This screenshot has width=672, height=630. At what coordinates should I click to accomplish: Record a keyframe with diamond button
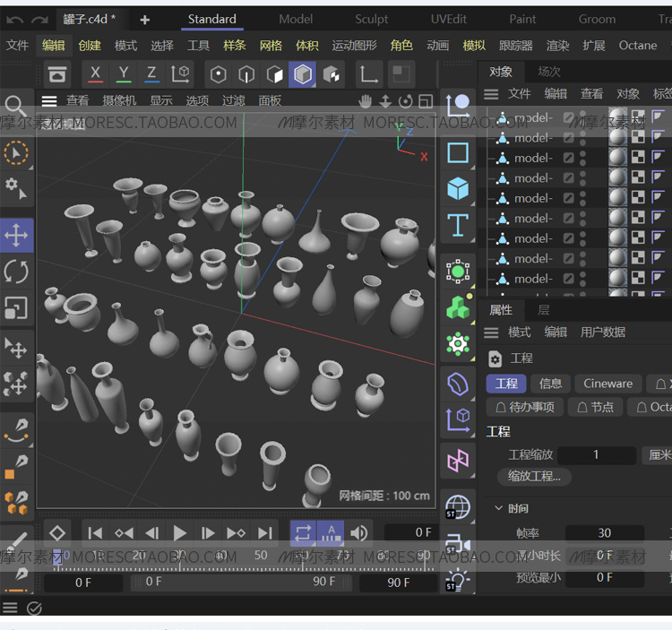click(x=57, y=533)
